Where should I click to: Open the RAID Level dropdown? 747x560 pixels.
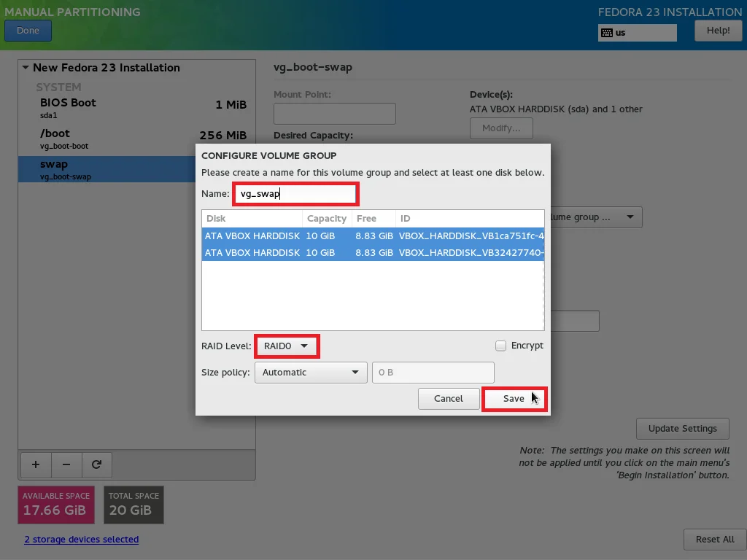pyautogui.click(x=286, y=346)
